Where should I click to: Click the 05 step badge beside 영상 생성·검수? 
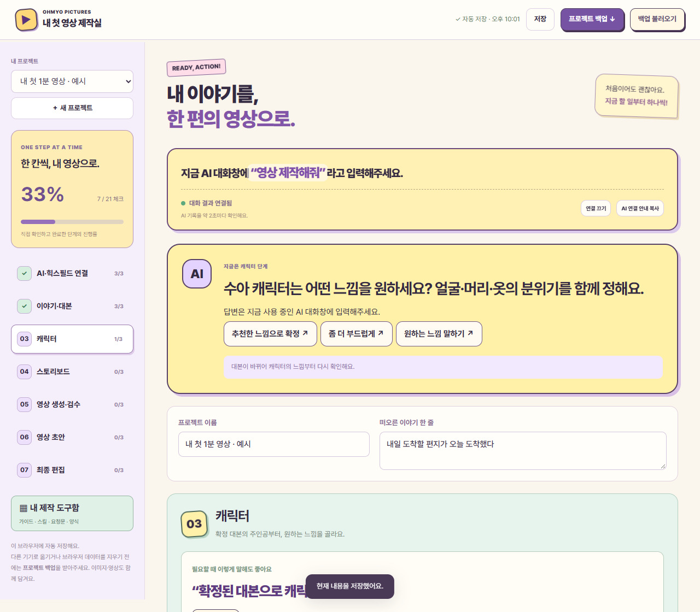24,404
